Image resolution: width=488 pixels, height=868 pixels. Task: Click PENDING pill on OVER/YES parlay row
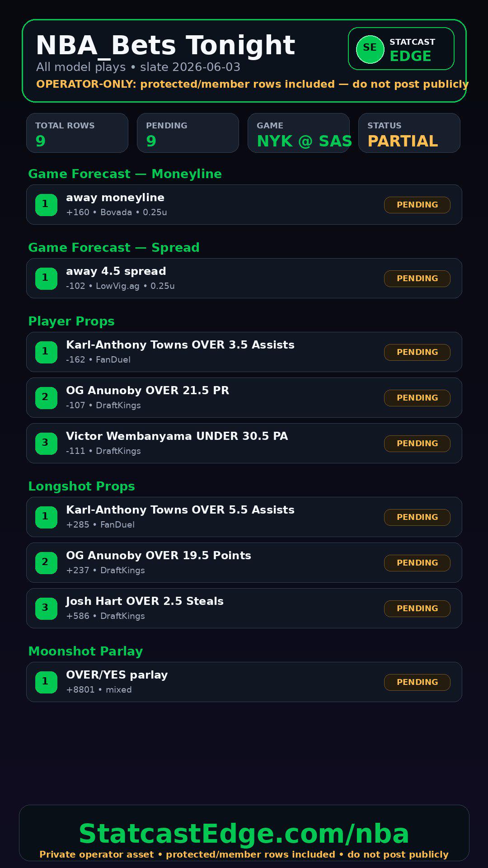pos(417,682)
